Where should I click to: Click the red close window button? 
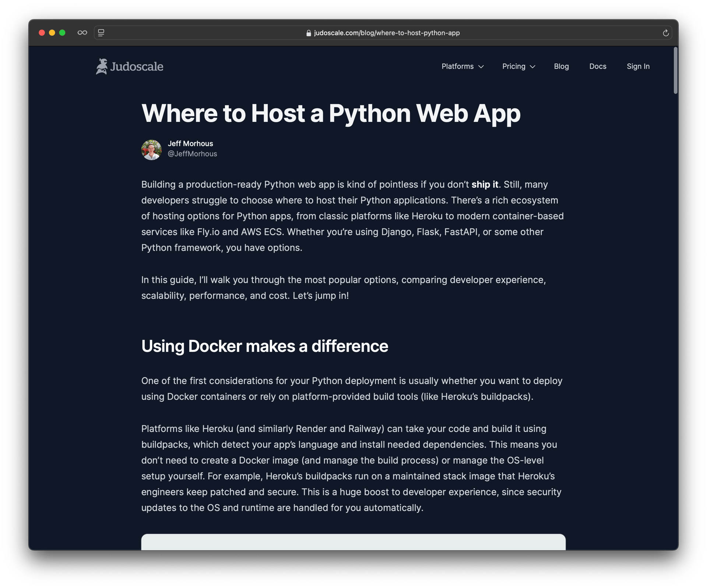42,33
